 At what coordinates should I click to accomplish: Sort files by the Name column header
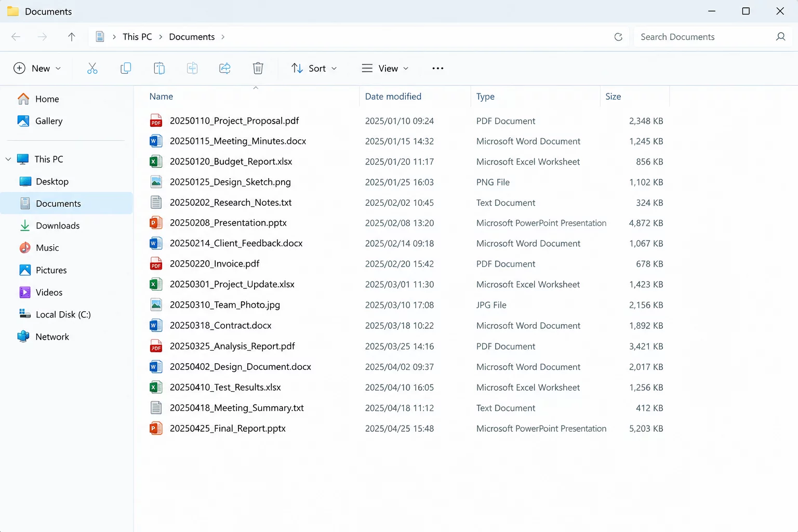161,97
